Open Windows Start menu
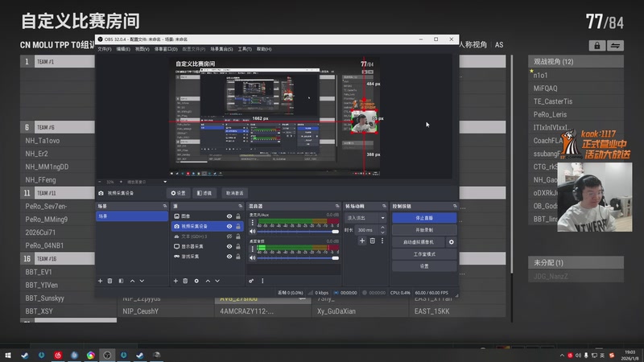 (x=8, y=355)
